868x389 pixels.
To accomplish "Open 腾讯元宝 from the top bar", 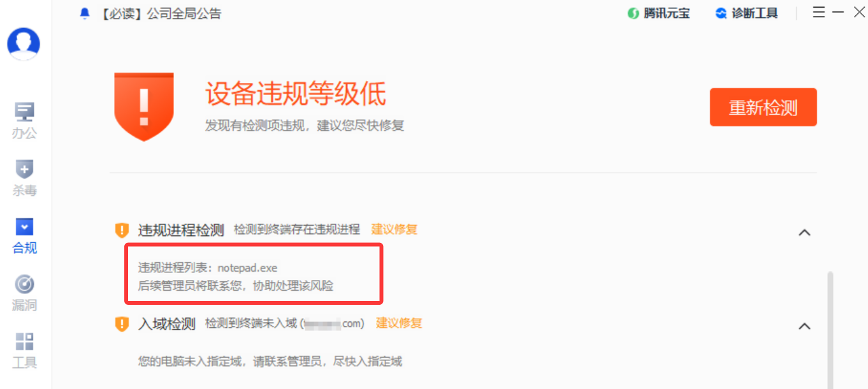I will pyautogui.click(x=658, y=13).
